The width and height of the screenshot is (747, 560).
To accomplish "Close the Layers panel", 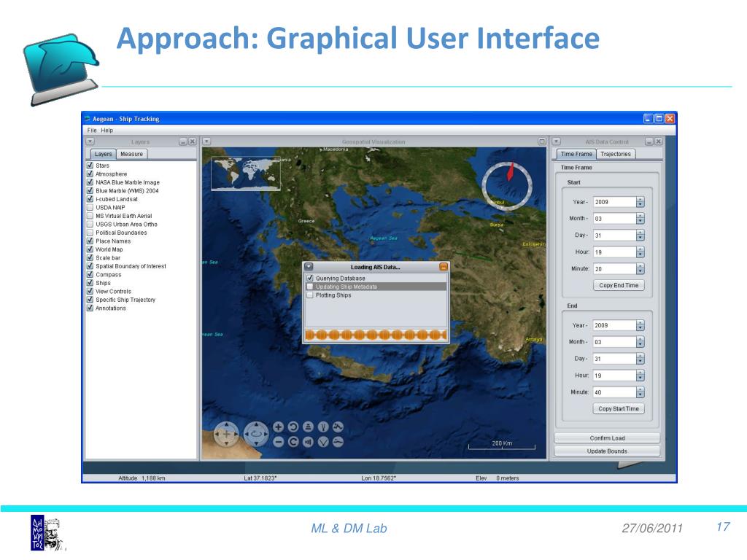I will tap(192, 141).
